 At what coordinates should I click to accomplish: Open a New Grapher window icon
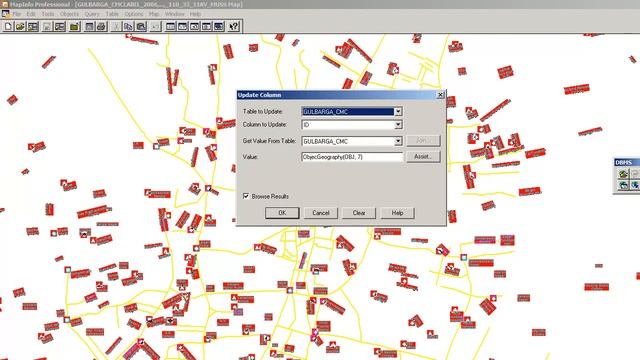coord(194,27)
